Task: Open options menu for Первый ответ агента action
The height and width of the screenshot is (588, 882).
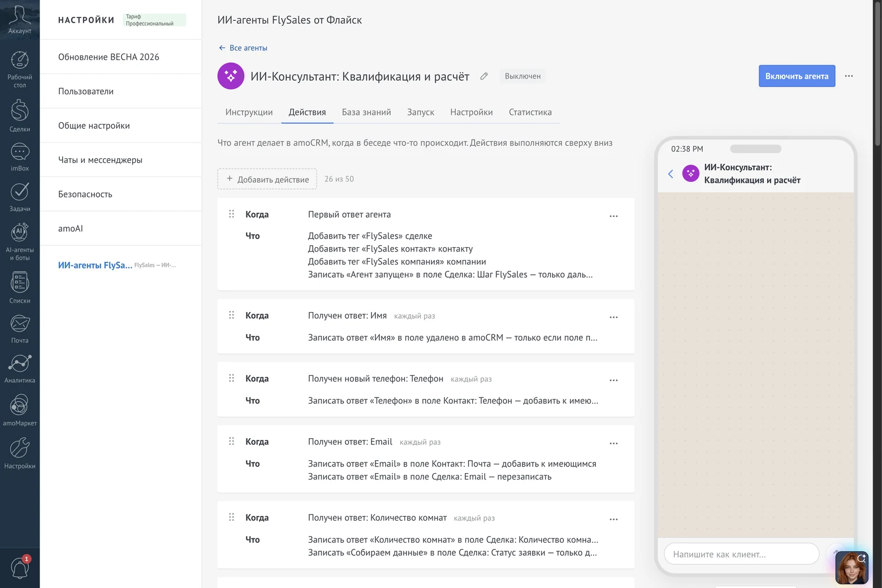Action: pyautogui.click(x=613, y=216)
